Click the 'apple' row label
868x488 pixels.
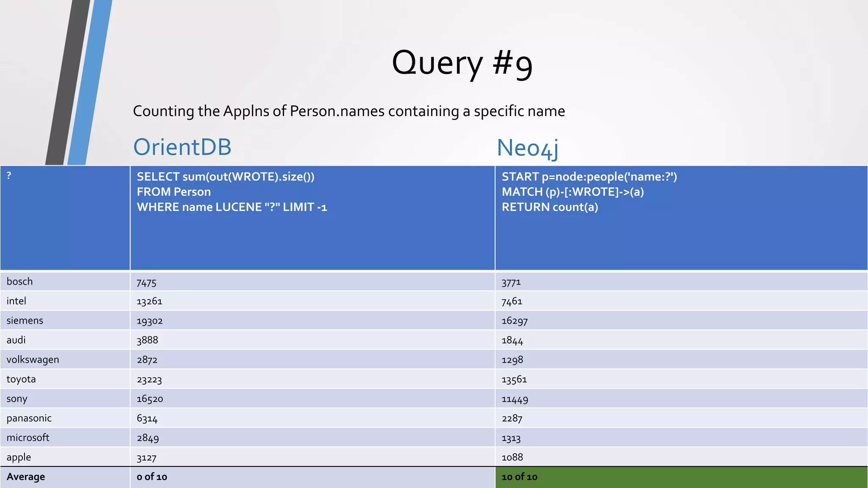point(19,457)
